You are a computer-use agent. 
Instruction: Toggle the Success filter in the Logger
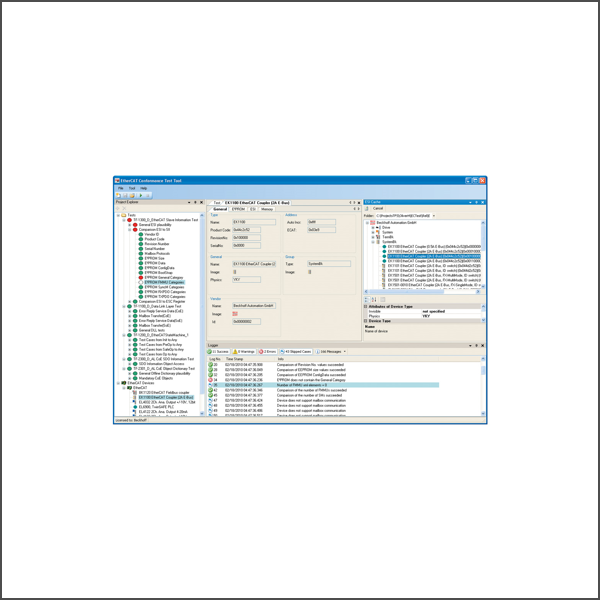(x=218, y=352)
